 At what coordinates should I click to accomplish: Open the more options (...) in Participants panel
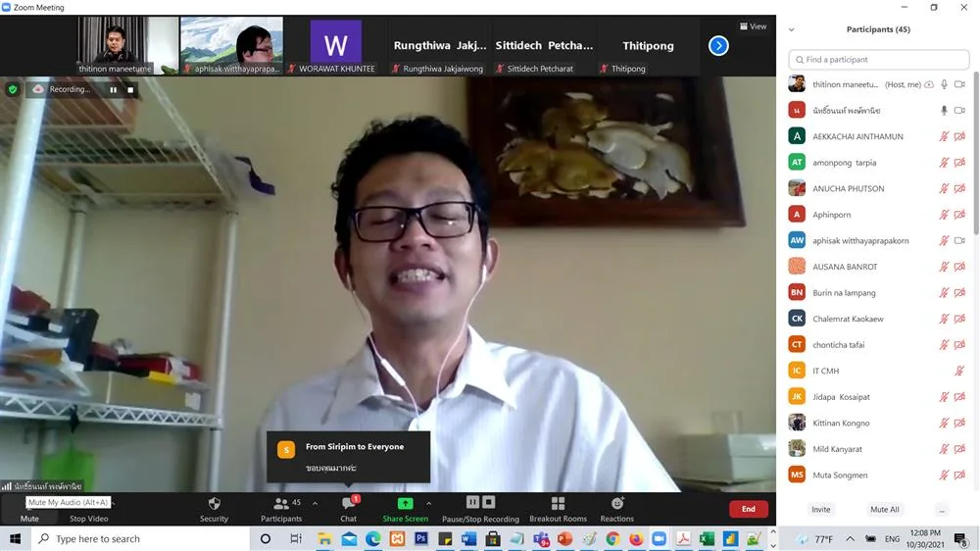point(942,510)
